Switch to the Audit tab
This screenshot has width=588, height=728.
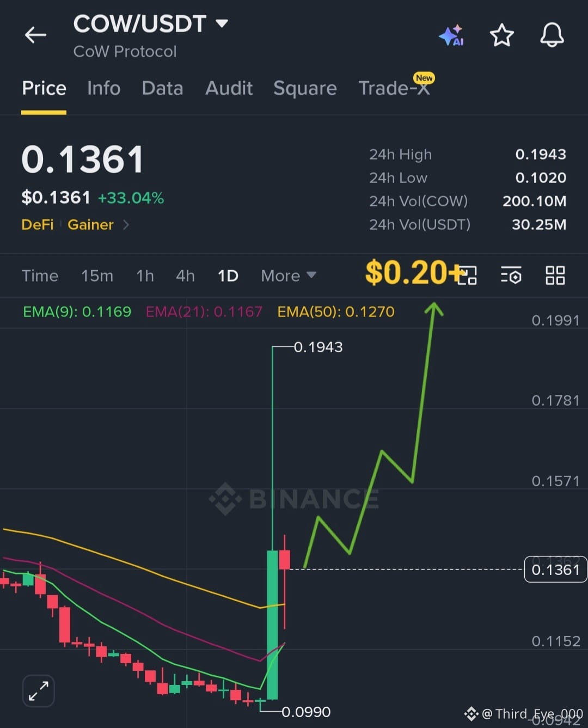tap(229, 88)
